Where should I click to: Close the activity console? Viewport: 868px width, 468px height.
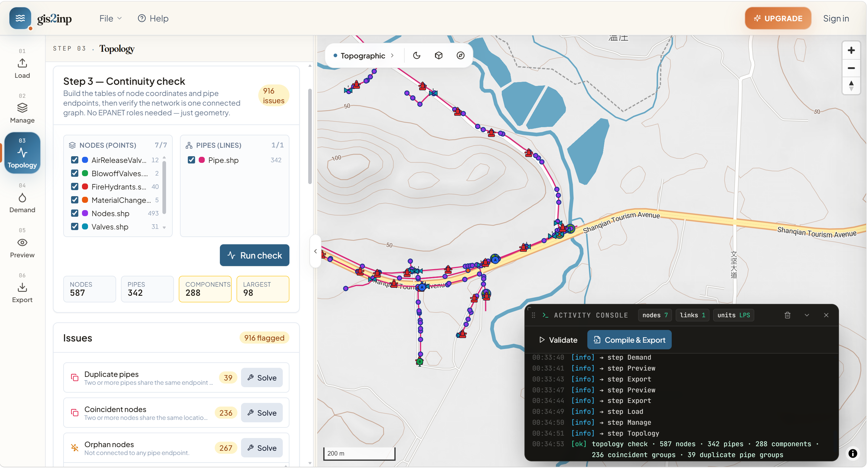coord(826,315)
